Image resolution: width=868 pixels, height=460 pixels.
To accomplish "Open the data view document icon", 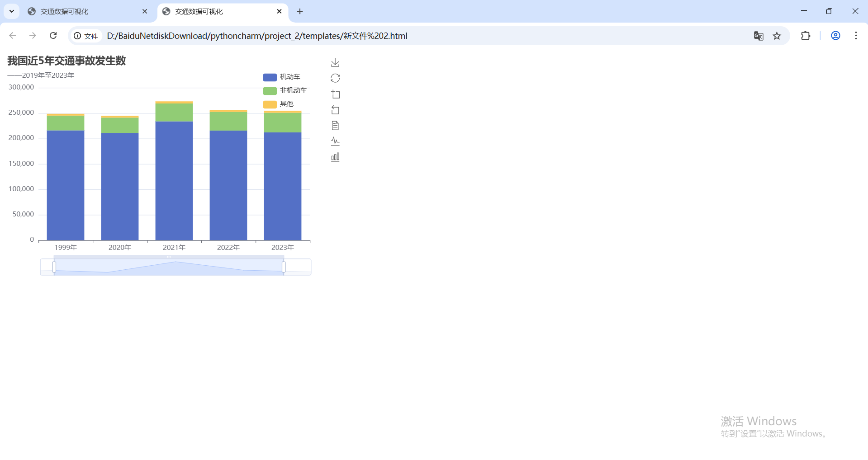I will (x=335, y=126).
